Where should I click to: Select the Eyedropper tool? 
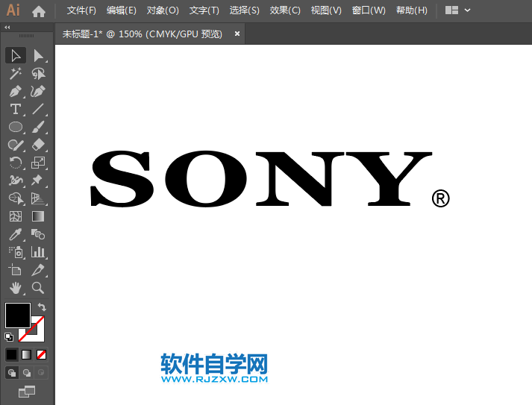click(x=16, y=234)
